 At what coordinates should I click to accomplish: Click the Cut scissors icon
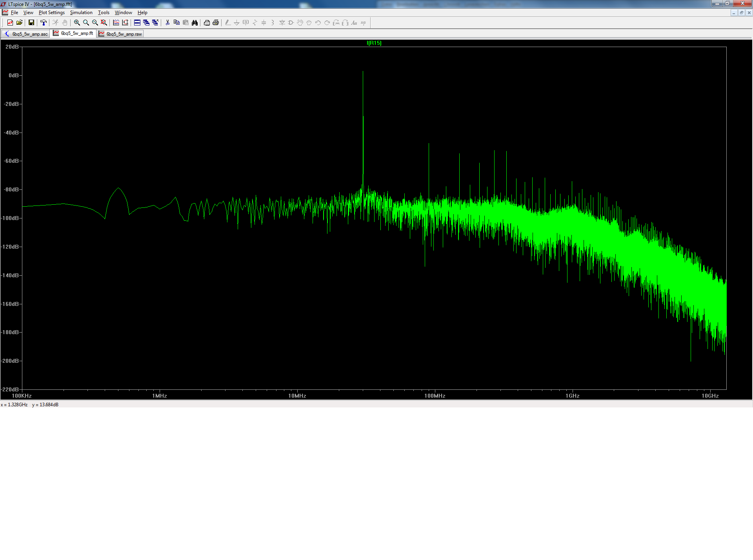(167, 23)
